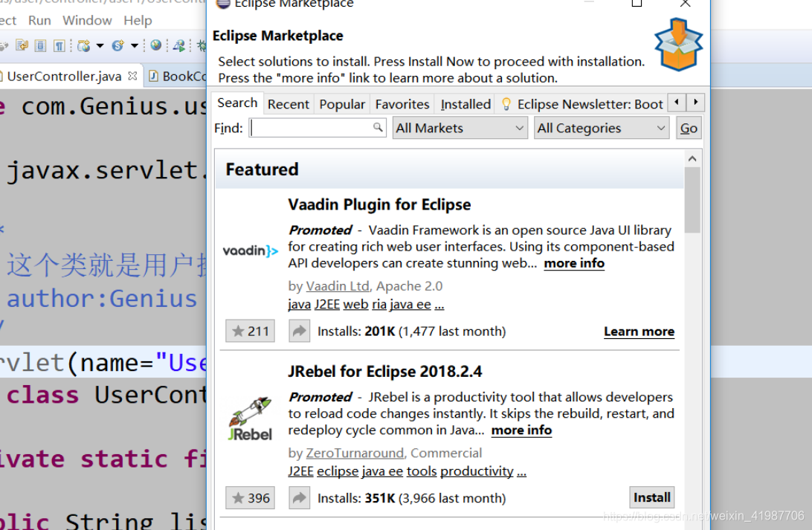Click share arrow icon for Vaadin plugin
The height and width of the screenshot is (530, 812).
[300, 332]
